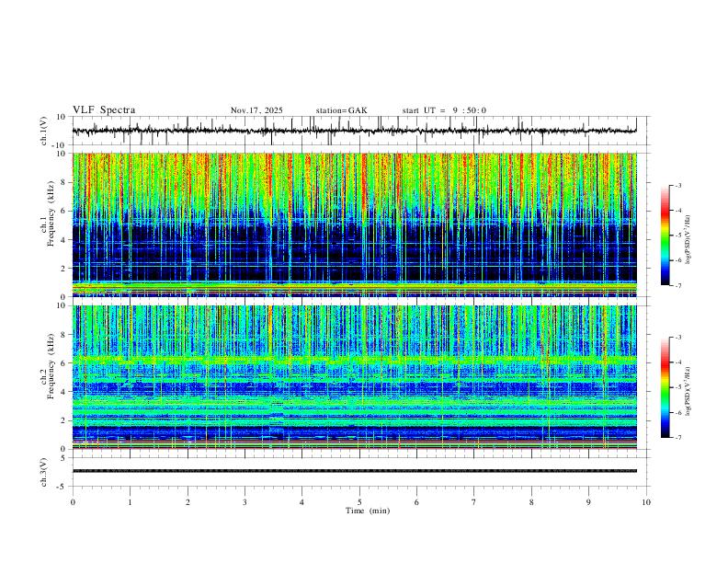Screen dimensions: 728x563
Task: Click the "1" tick on the Time axis
Action: [x=130, y=502]
